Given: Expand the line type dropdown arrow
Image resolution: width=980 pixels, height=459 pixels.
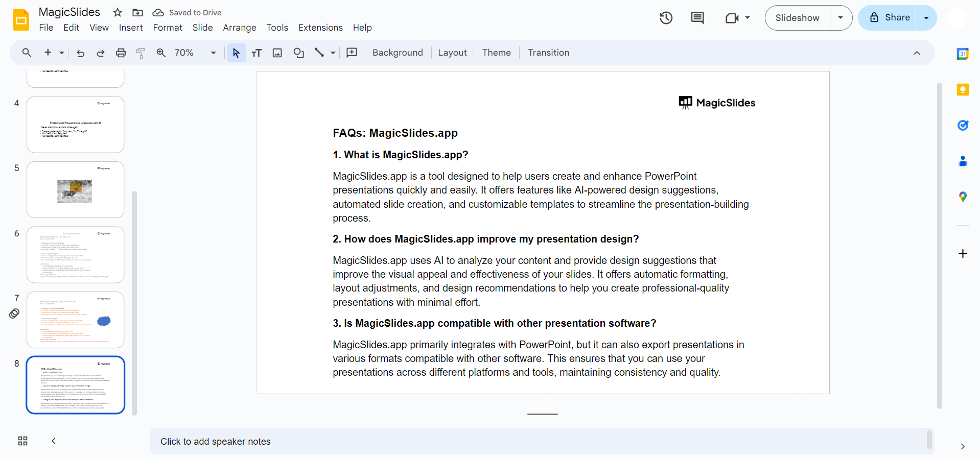Looking at the screenshot, I should click(x=333, y=53).
